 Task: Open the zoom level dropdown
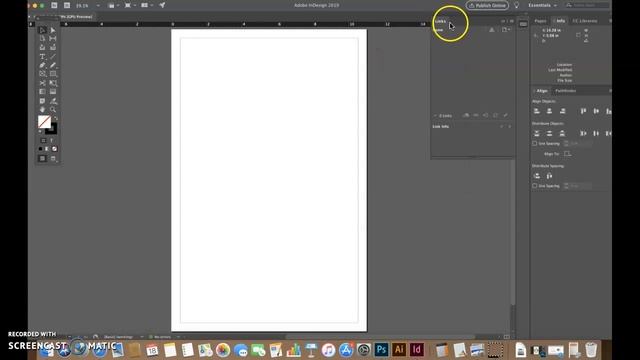(98, 6)
